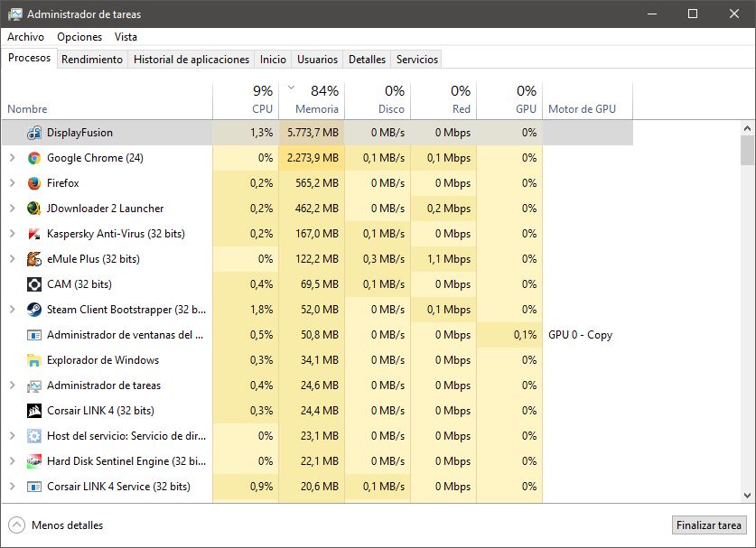Collapse view with Menos detalles

tap(56, 525)
